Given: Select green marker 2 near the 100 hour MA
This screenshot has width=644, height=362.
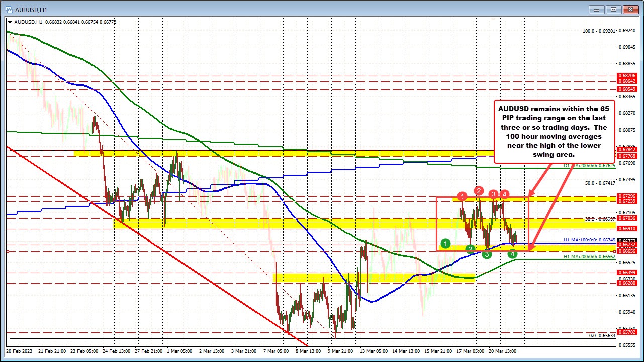Looking at the screenshot, I should [470, 249].
